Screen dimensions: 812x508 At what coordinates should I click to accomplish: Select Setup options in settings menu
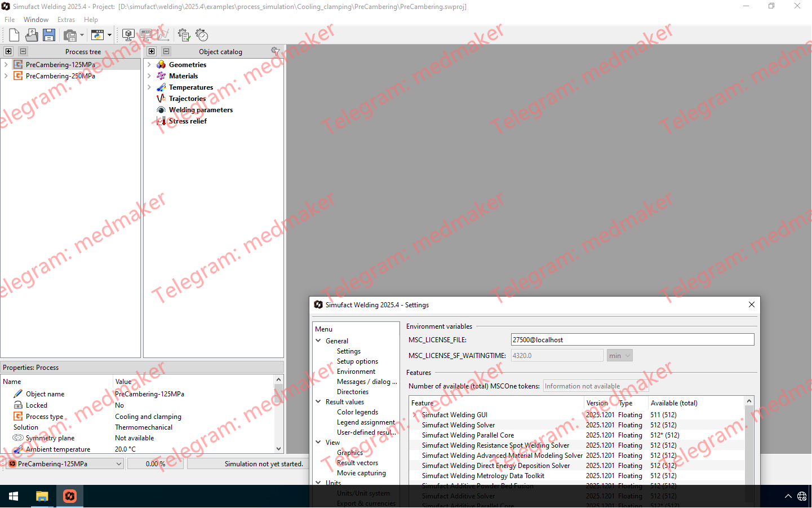(357, 361)
